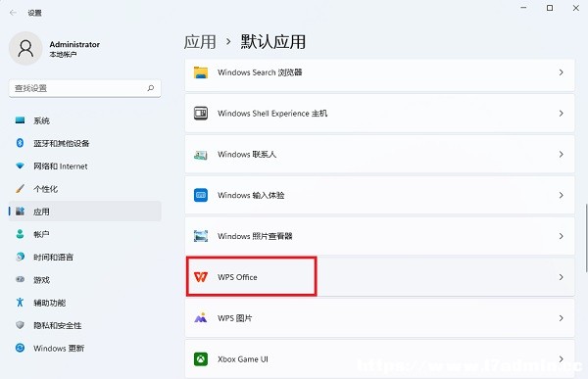The image size is (588, 379).
Task: Click 本地帐户 label under Administrator
Action: pos(63,55)
